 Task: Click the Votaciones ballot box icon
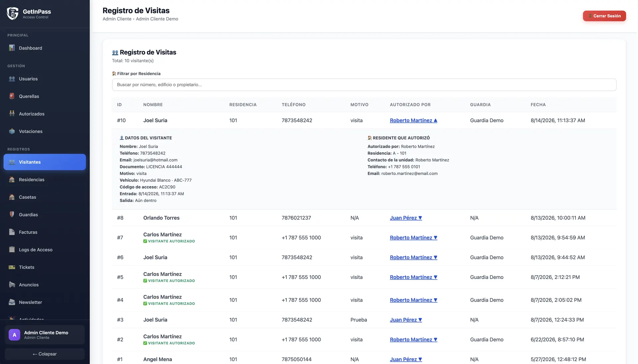click(x=12, y=131)
